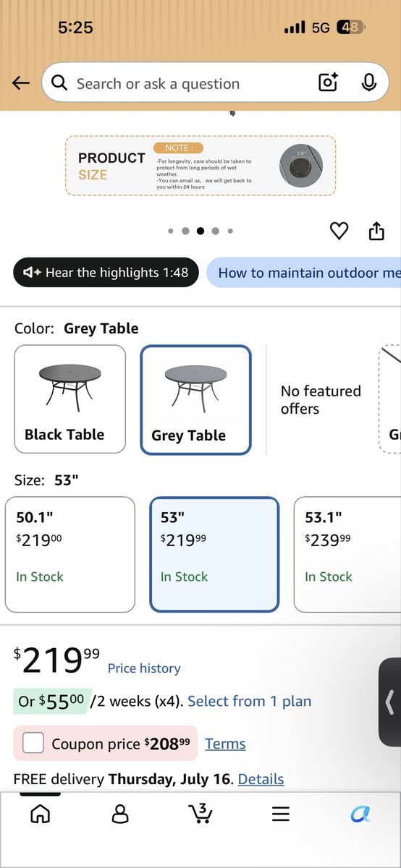The height and width of the screenshot is (868, 401).
Task: Select the Black Table color option
Action: [70, 399]
